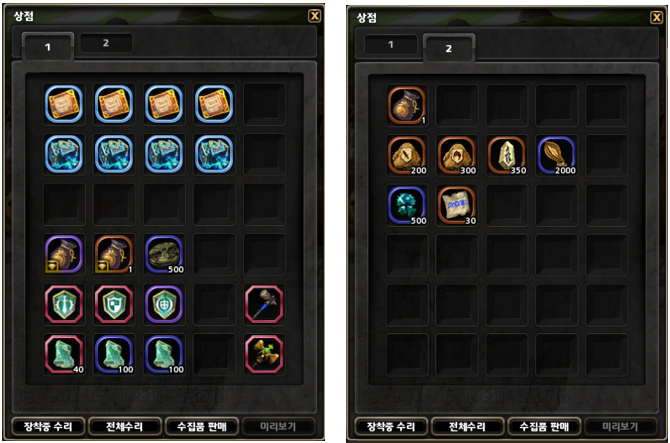670x443 pixels.
Task: Pick the paper scroll item labeled 30
Action: pos(457,205)
